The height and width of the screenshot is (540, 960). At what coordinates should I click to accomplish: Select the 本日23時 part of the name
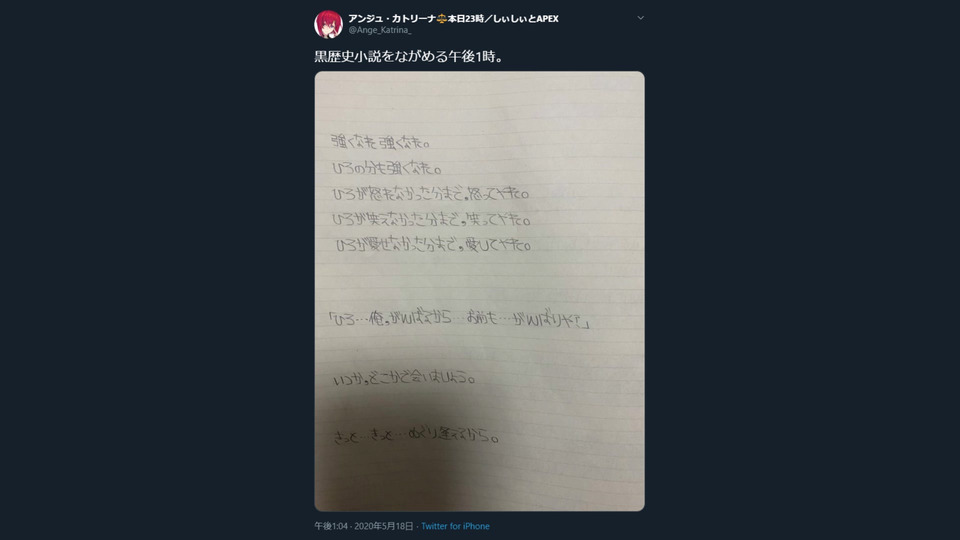coord(465,19)
